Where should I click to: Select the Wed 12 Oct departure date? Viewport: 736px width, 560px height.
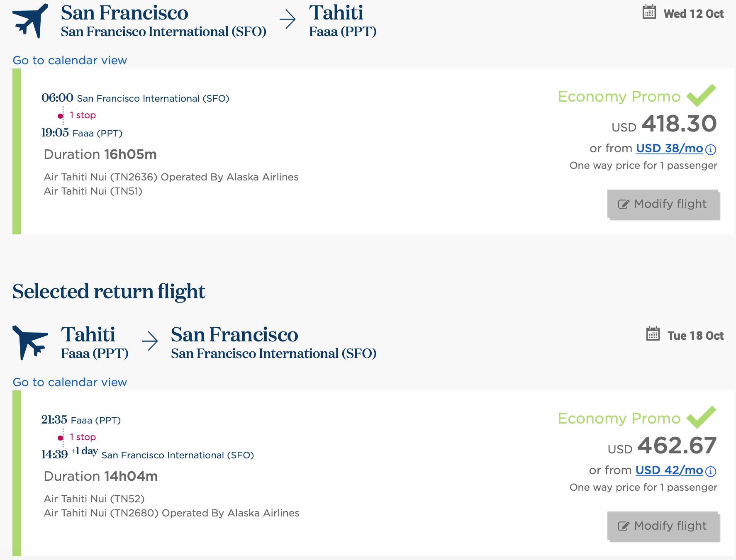pos(693,14)
